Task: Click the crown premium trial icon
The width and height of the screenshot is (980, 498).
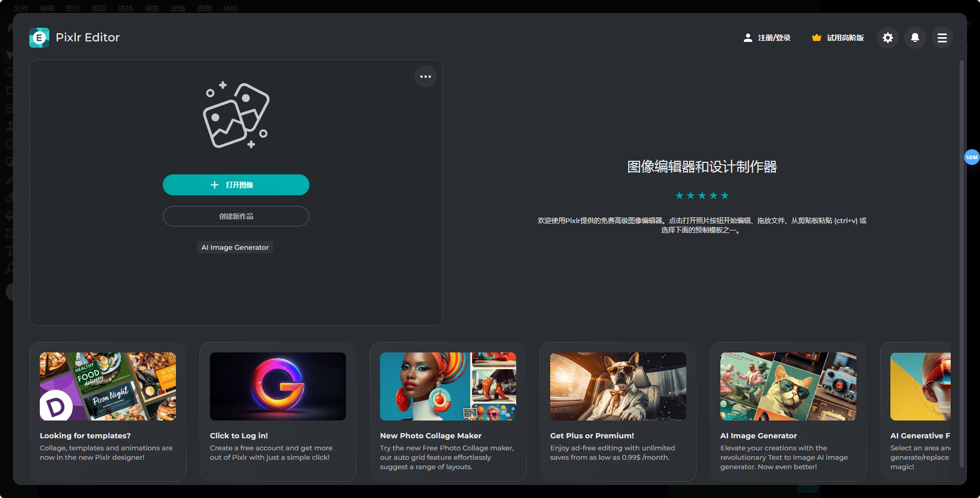Action: pyautogui.click(x=816, y=38)
